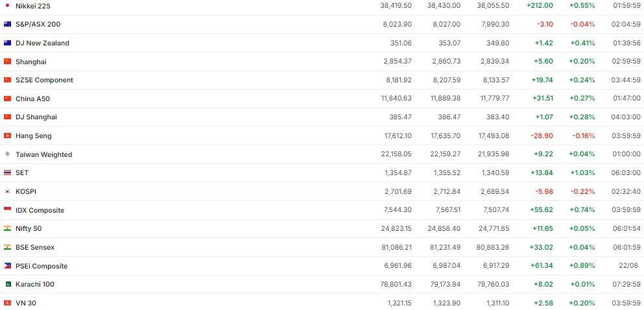Click the Japan flag beside Nikkei 225
Viewport: 644px width, 310px height.
tap(7, 5)
